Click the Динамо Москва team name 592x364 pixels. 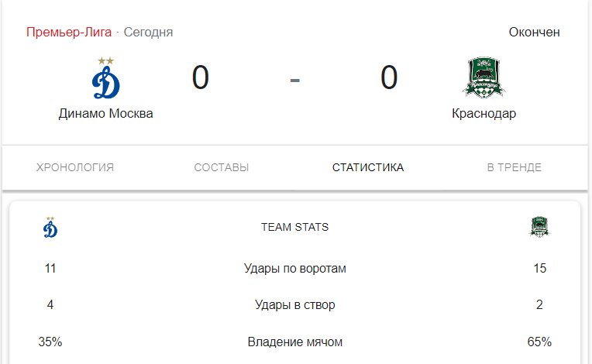click(105, 113)
